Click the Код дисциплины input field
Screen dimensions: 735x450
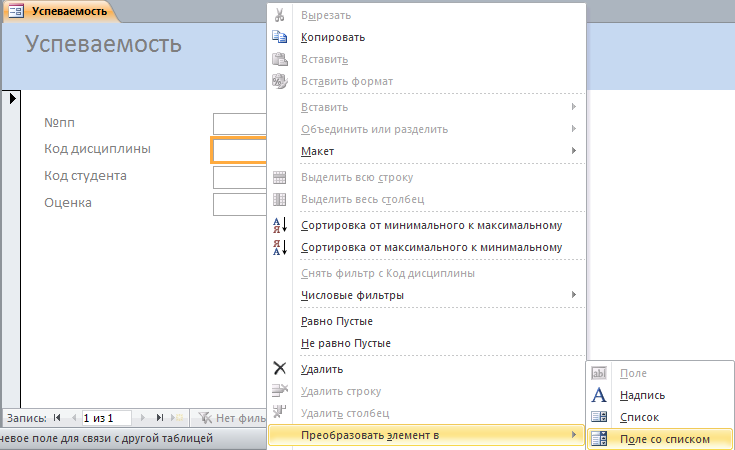click(x=239, y=150)
